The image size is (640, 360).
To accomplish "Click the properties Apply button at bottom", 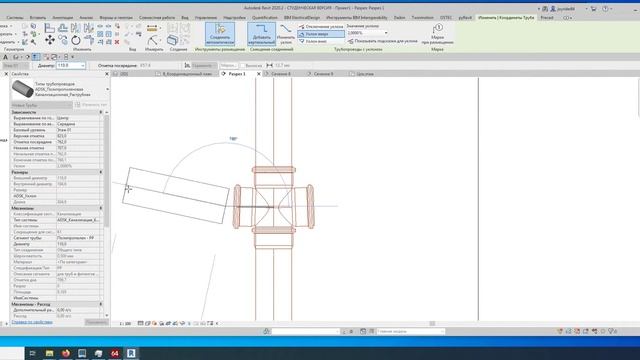I will [96, 322].
